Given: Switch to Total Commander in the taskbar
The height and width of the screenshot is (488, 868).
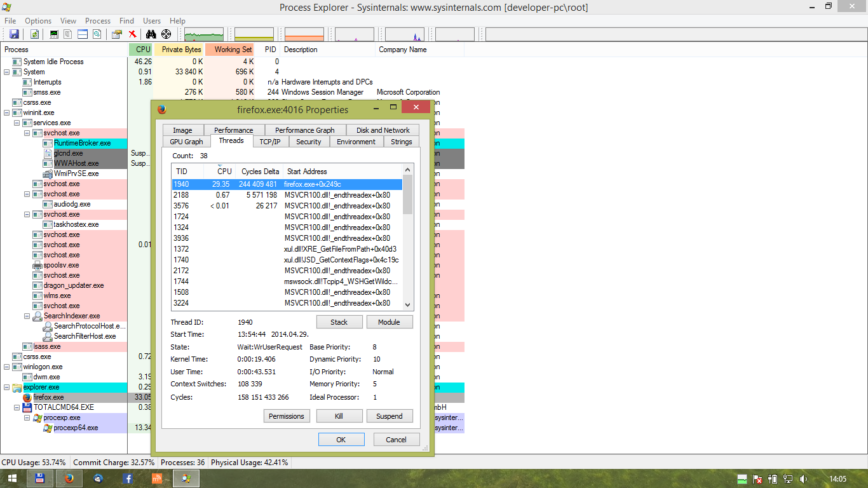Looking at the screenshot, I should click(39, 478).
